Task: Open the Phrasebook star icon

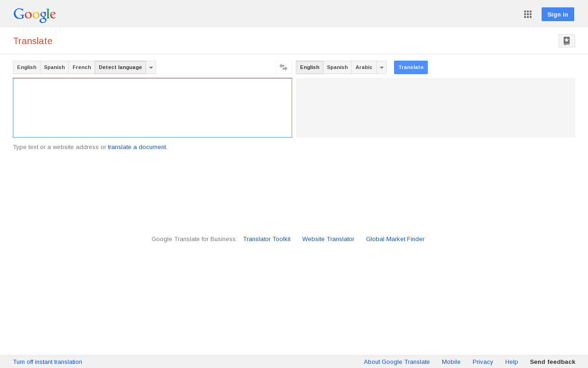Action: (567, 40)
